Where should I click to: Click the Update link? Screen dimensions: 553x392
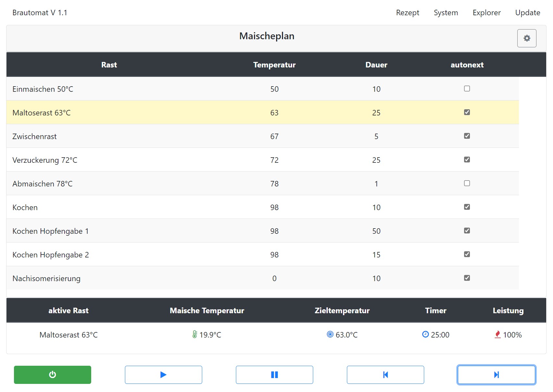click(x=528, y=13)
